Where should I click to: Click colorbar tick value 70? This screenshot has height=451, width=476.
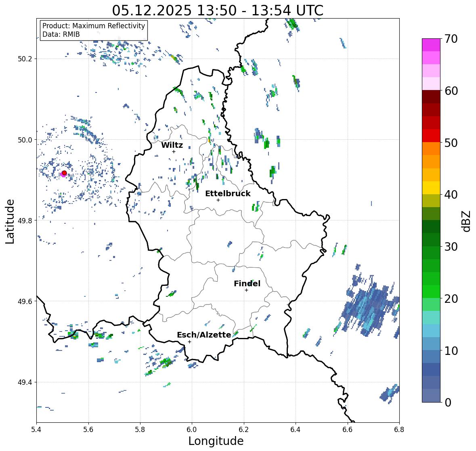pos(451,39)
